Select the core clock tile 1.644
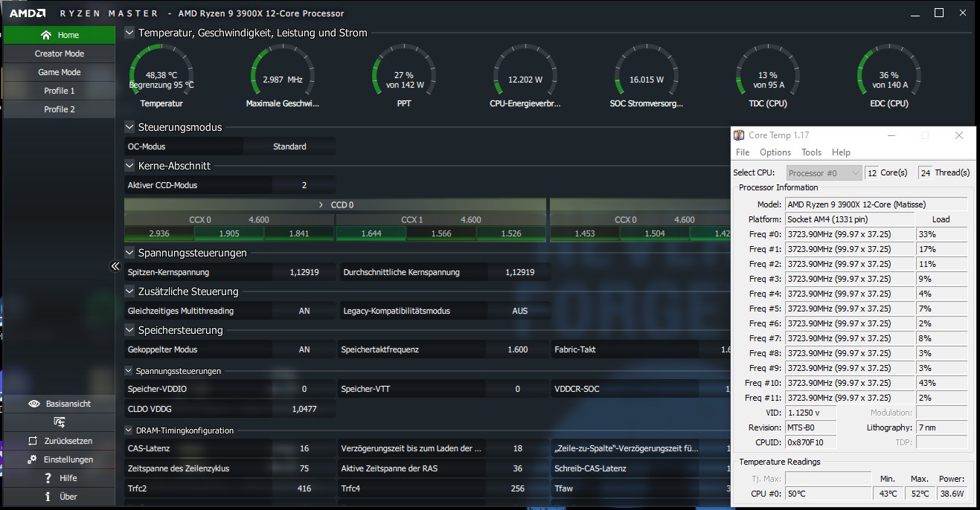This screenshot has width=980, height=510. (x=371, y=233)
